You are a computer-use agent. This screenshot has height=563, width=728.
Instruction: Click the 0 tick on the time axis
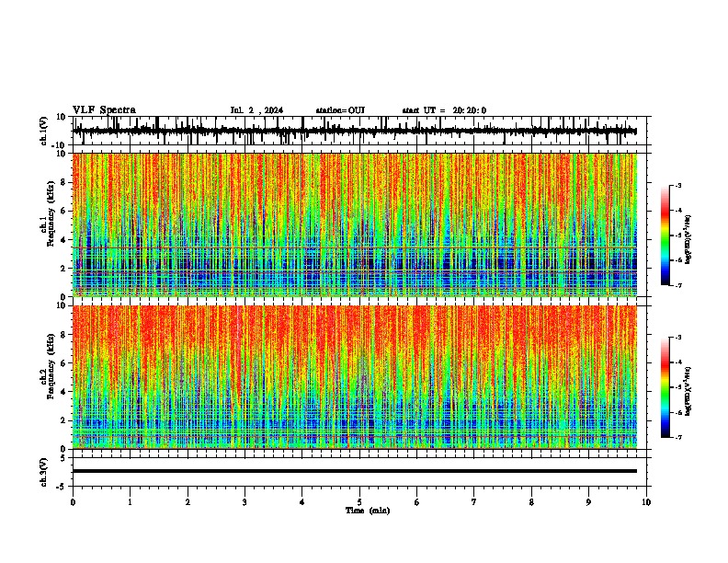click(x=73, y=502)
